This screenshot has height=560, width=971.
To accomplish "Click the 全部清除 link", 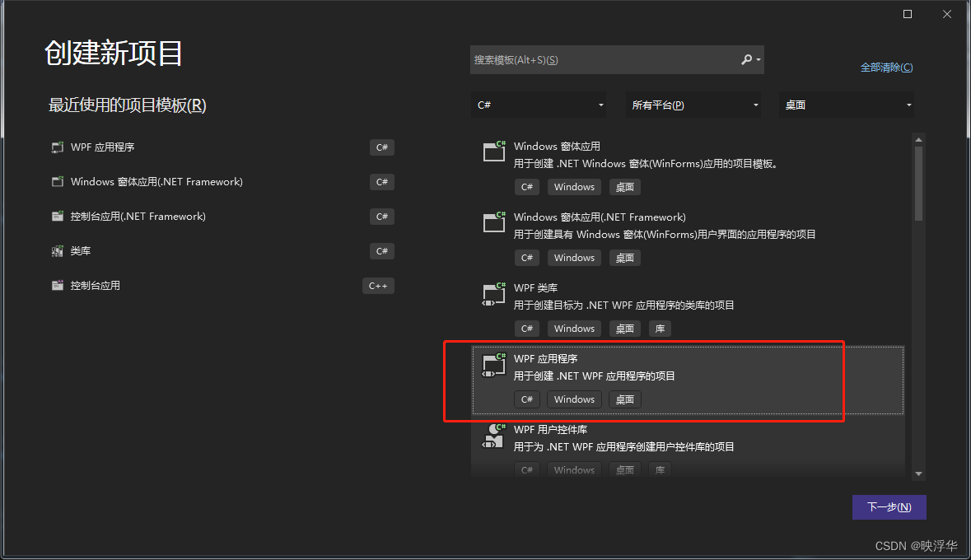I will point(886,67).
